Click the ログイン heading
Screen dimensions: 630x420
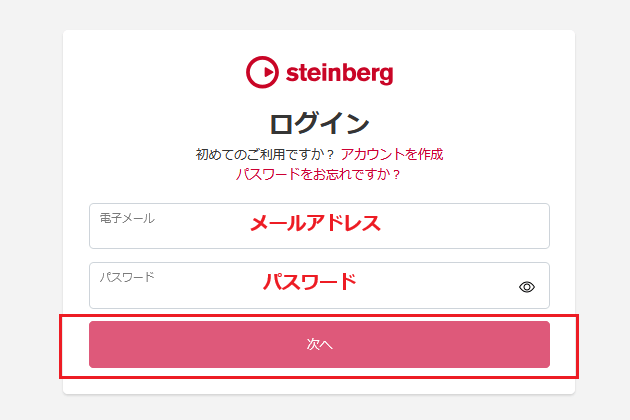pos(319,124)
